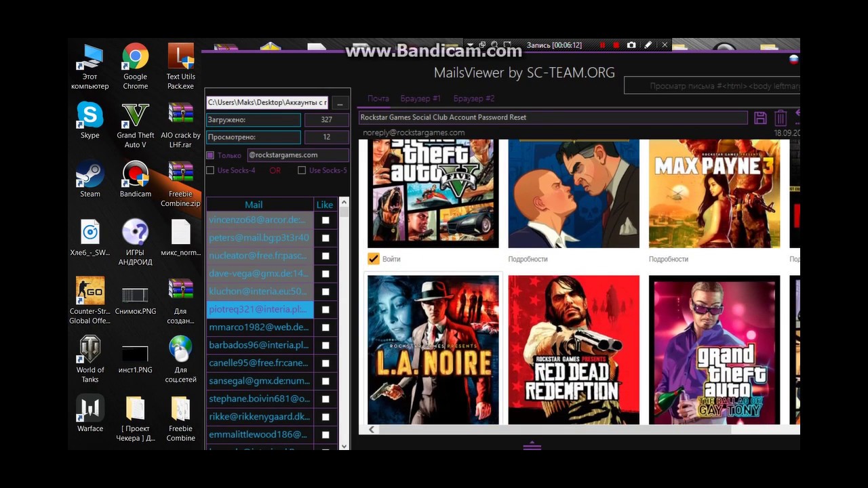The image size is (868, 488).
Task: Select the микс_norm text file icon
Action: [x=181, y=238]
